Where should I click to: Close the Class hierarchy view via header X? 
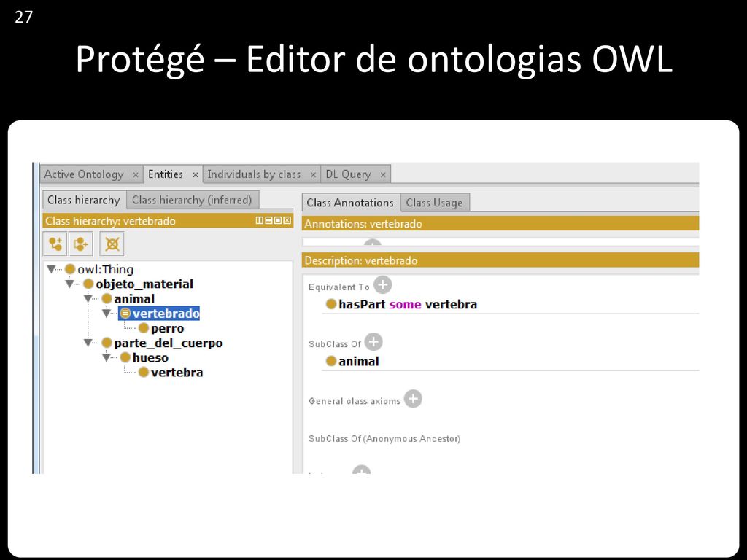287,220
